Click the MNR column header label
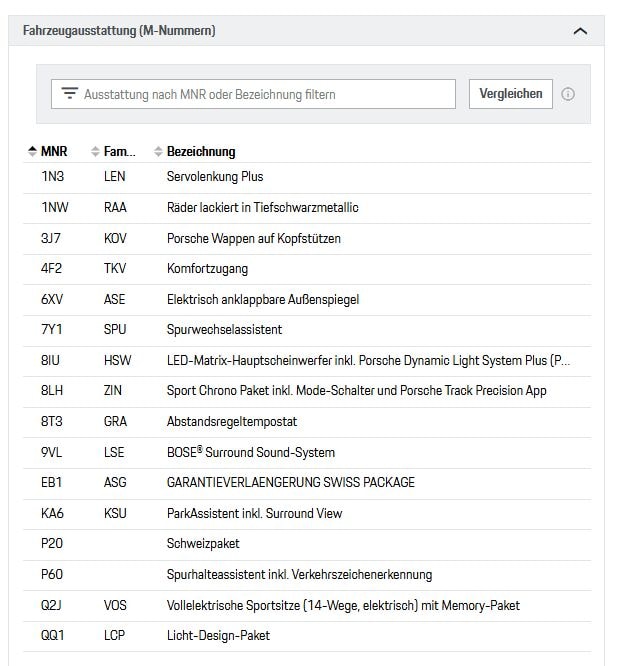 (54, 151)
